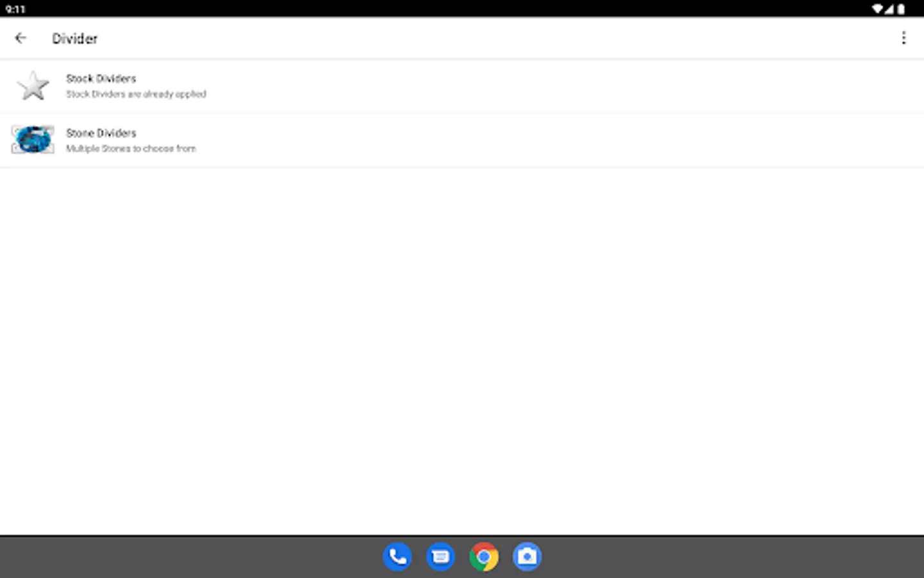Tap the Wi-Fi status icon

pos(877,9)
